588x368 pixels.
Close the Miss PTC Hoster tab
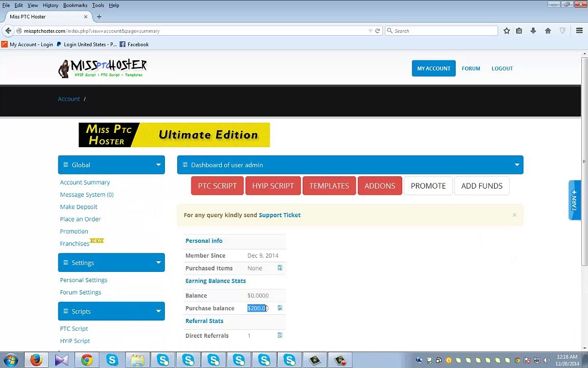86,16
